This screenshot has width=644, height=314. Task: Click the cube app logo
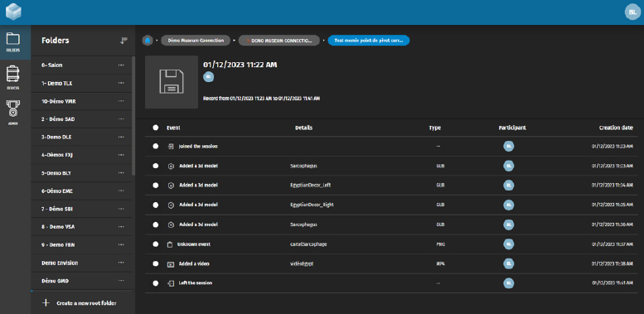13,12
